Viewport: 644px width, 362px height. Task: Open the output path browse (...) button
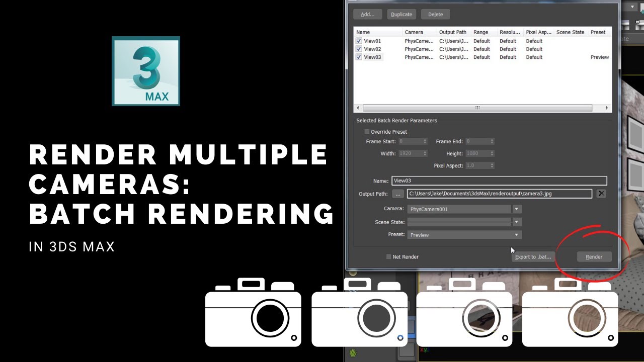397,194
